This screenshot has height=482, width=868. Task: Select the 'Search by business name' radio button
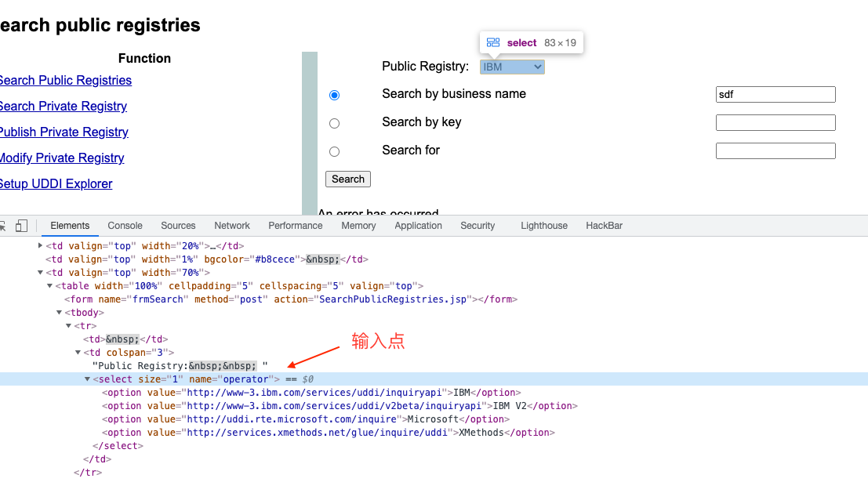tap(335, 95)
